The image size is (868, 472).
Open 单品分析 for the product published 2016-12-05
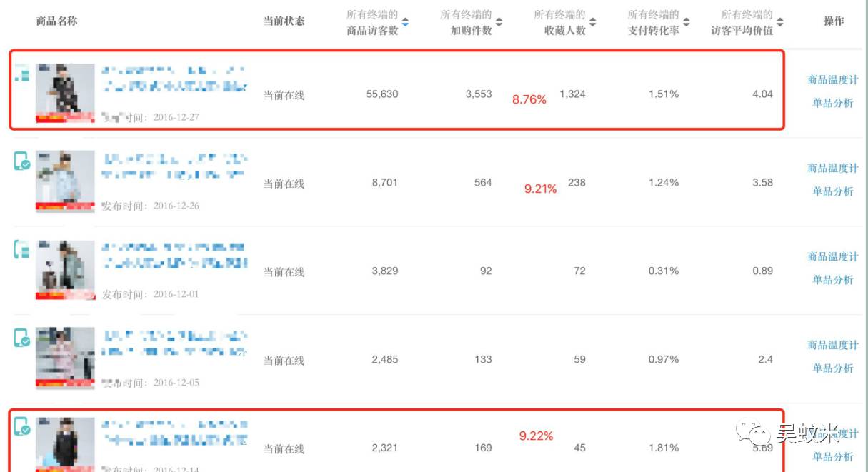click(x=833, y=368)
